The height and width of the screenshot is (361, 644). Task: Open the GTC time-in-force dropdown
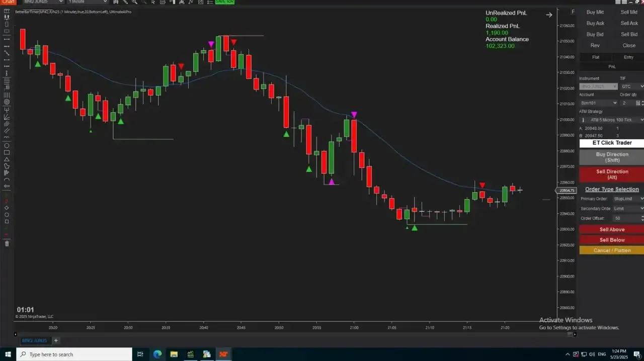coord(631,86)
